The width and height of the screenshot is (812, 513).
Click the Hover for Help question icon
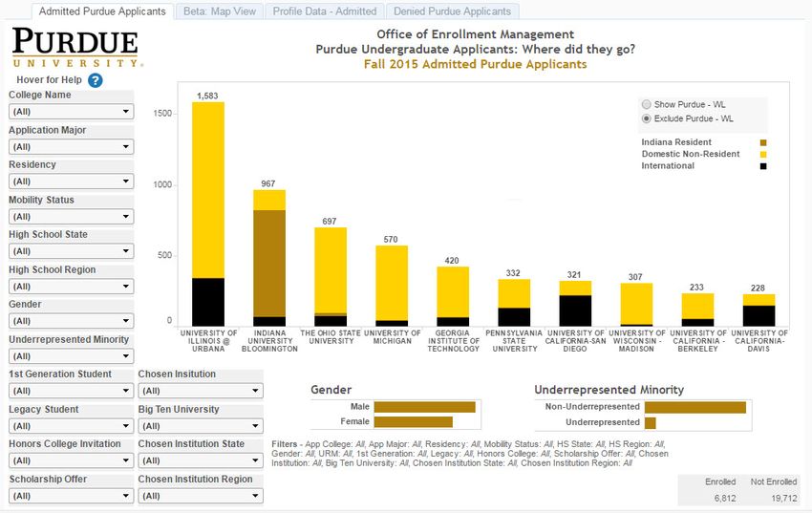pyautogui.click(x=96, y=80)
